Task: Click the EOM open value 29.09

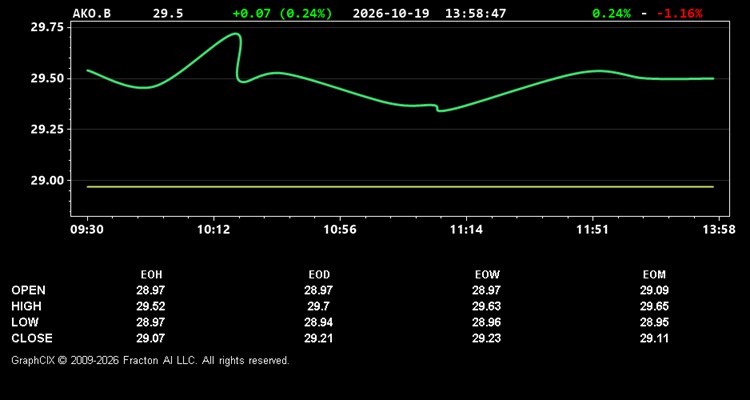Action: coord(654,290)
